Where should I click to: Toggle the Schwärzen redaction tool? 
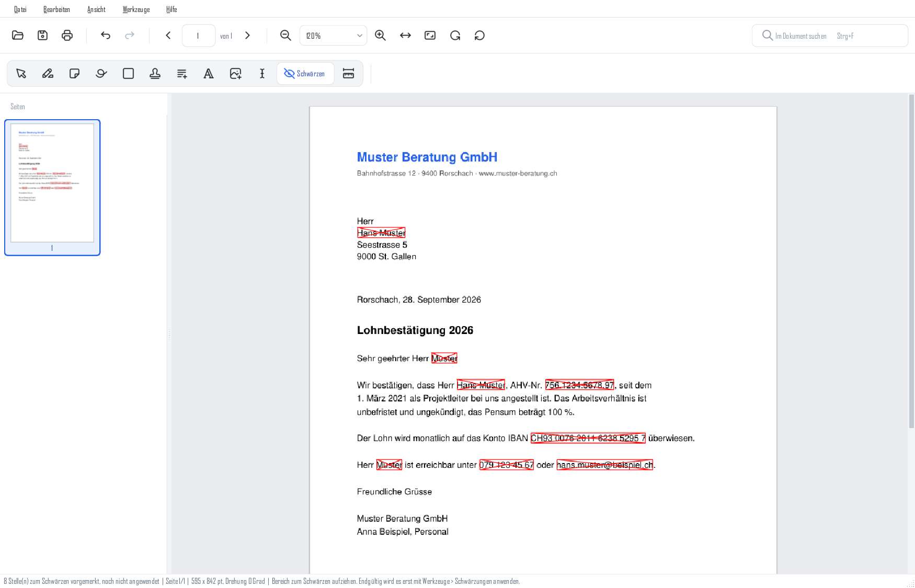click(x=305, y=74)
